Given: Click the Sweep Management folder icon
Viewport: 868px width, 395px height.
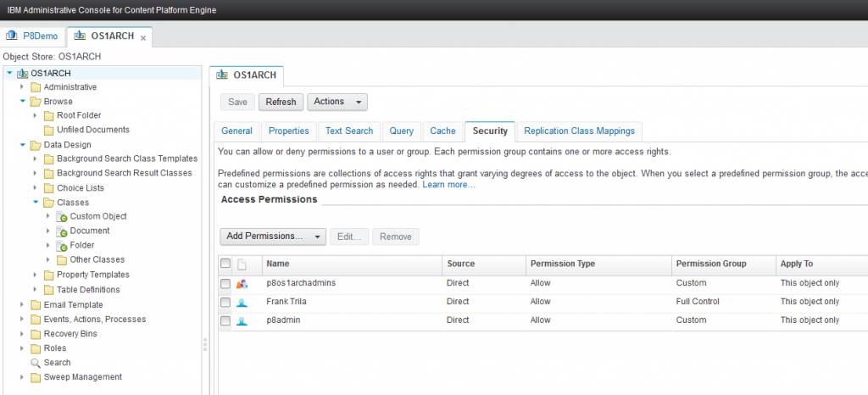Looking at the screenshot, I should point(36,377).
